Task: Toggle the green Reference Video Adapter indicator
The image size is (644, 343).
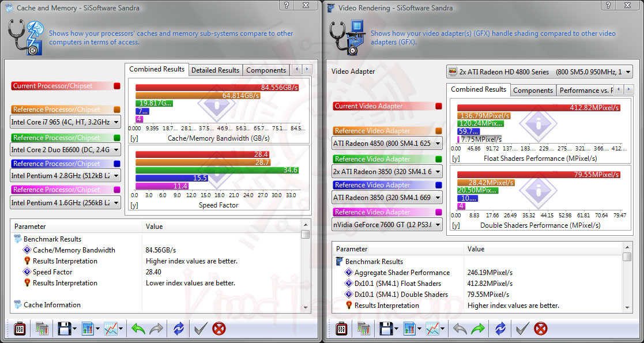Action: (x=439, y=159)
